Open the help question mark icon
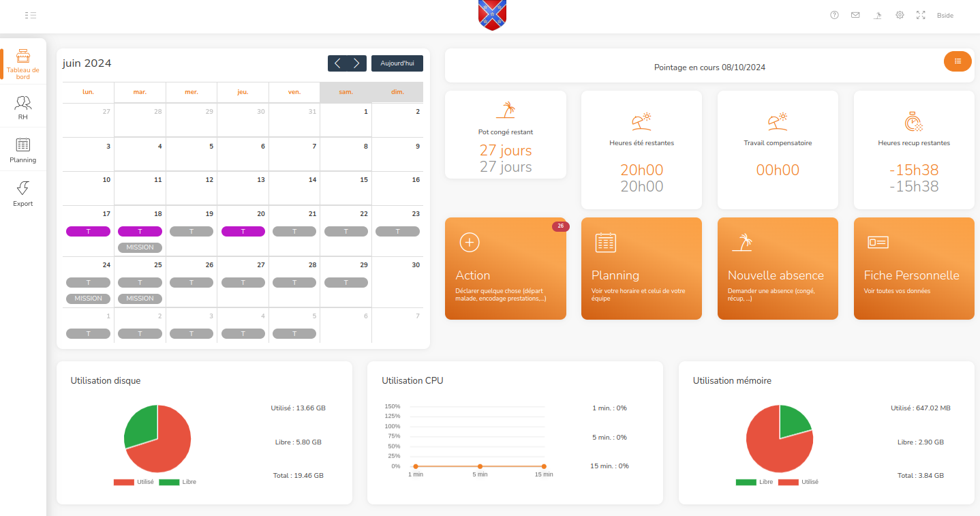This screenshot has width=980, height=516. tap(834, 15)
